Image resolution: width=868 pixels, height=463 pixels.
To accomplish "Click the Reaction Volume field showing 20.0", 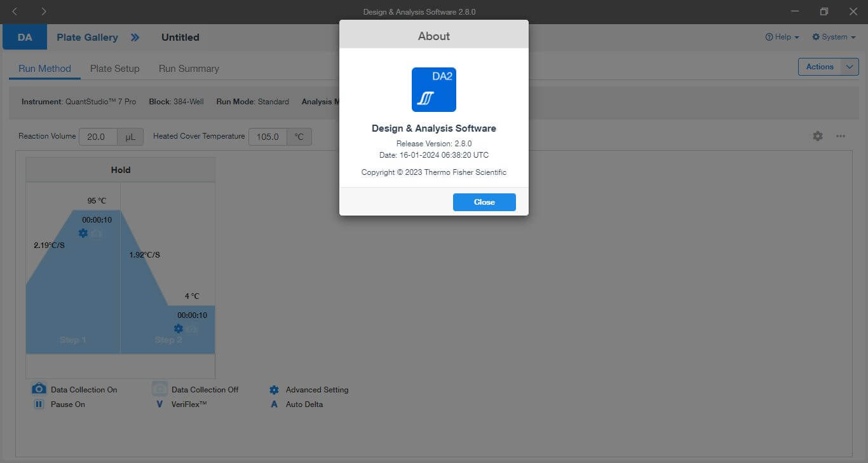I will tap(98, 137).
